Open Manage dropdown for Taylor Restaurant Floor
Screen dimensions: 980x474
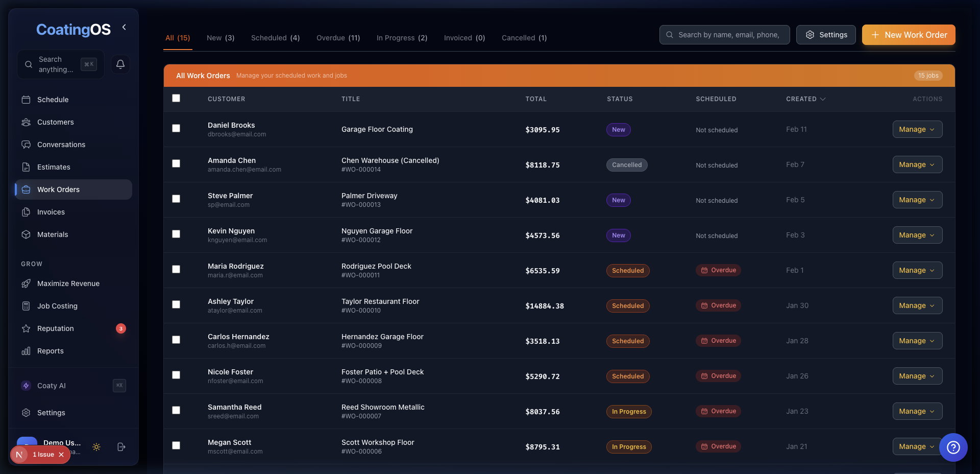click(x=917, y=305)
